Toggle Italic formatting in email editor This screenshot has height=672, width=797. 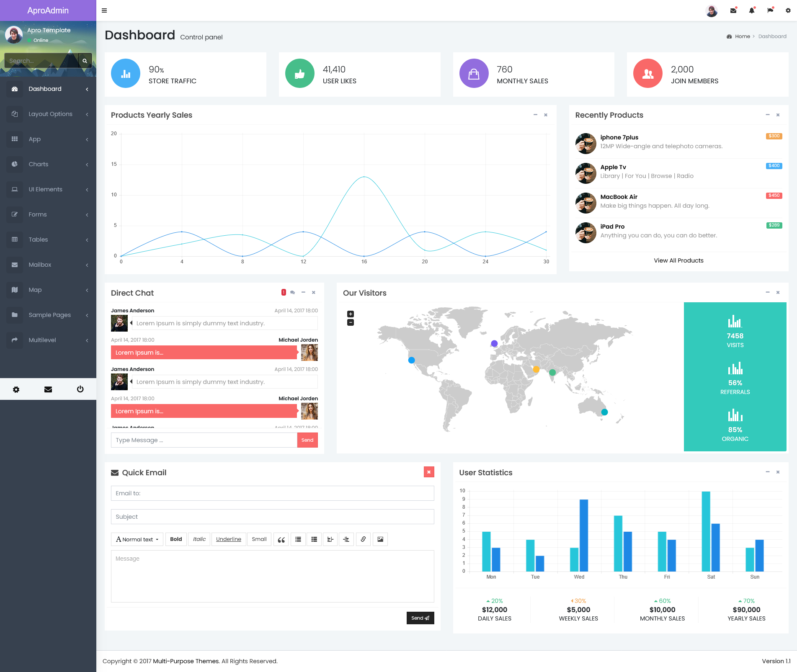pyautogui.click(x=199, y=539)
